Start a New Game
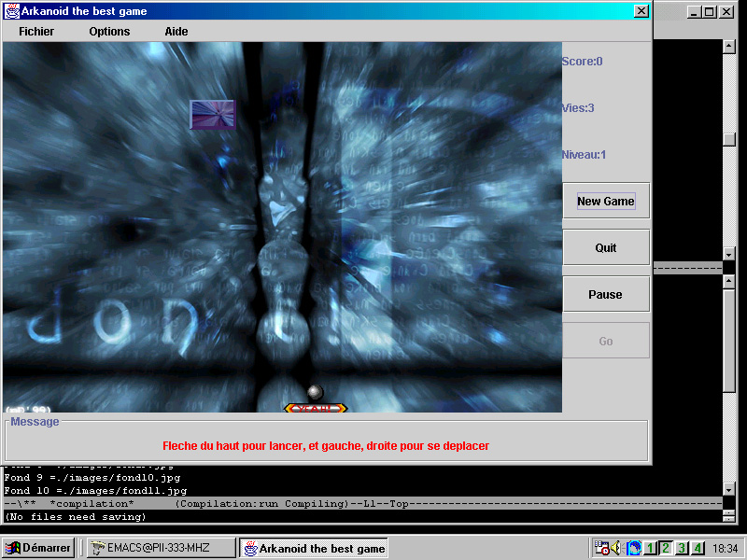The image size is (747, 560). pyautogui.click(x=605, y=202)
